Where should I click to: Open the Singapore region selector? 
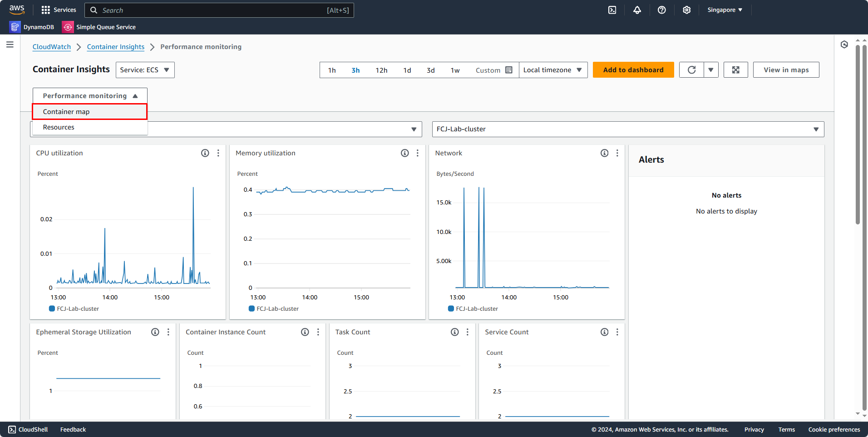pyautogui.click(x=725, y=10)
